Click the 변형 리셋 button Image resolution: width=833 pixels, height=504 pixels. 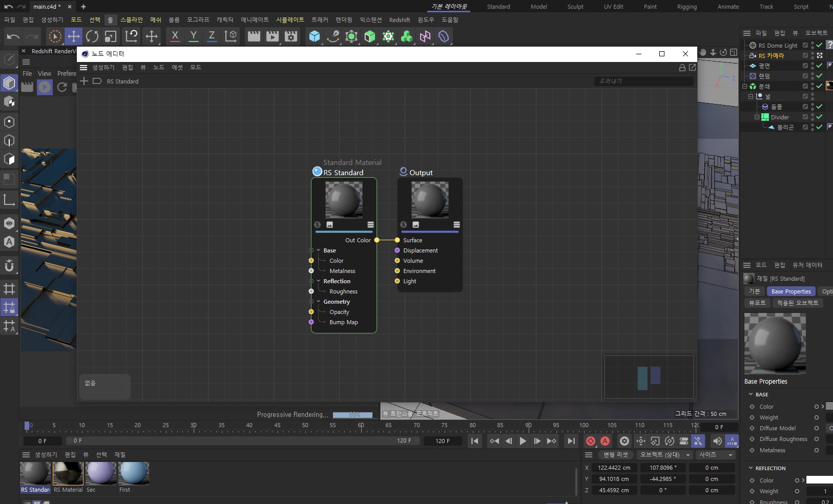point(615,455)
